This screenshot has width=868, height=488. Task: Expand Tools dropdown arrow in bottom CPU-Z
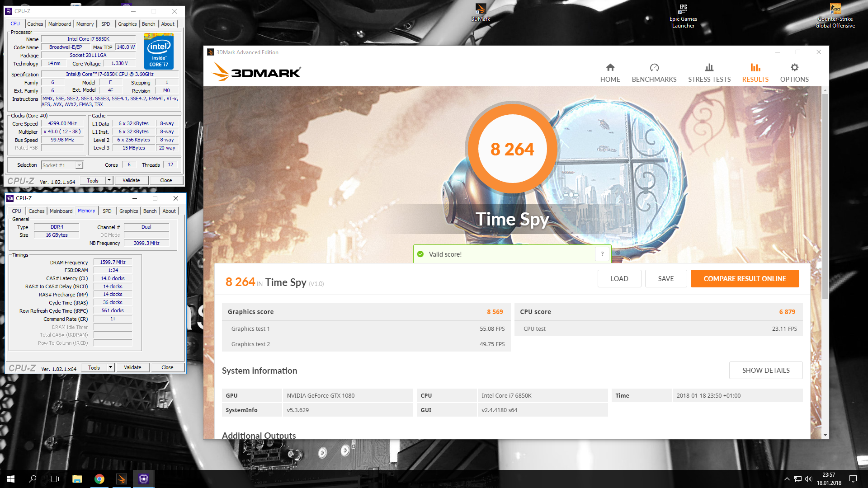pos(110,367)
